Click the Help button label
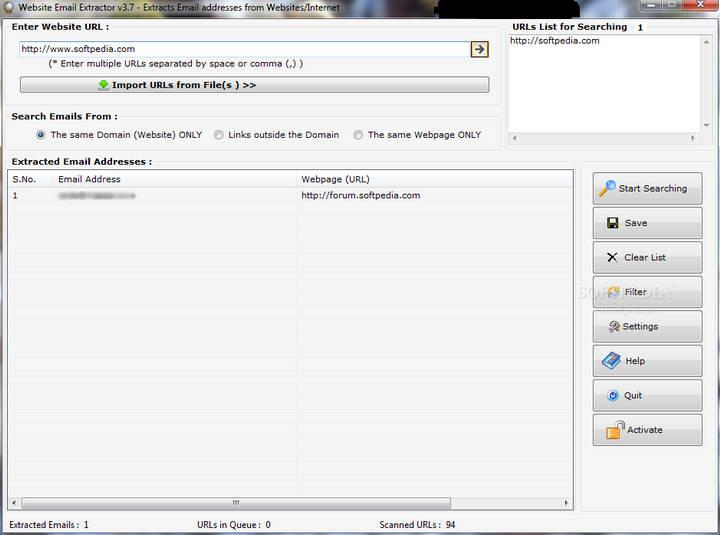The width and height of the screenshot is (720, 535). pyautogui.click(x=635, y=361)
